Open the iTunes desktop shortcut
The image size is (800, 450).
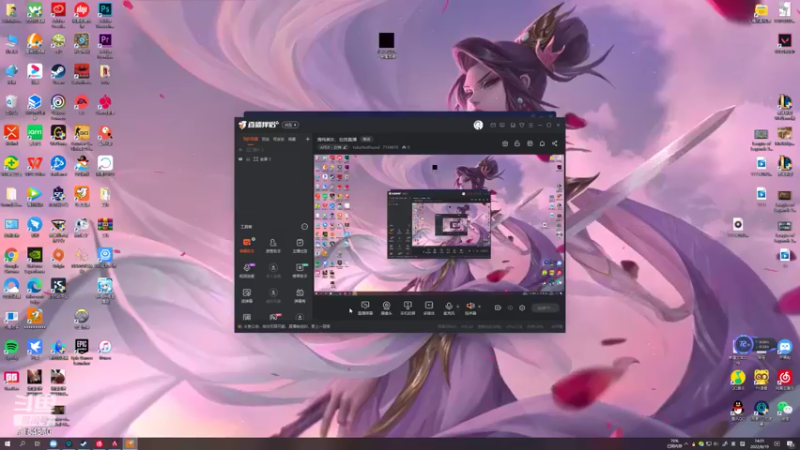(x=105, y=350)
